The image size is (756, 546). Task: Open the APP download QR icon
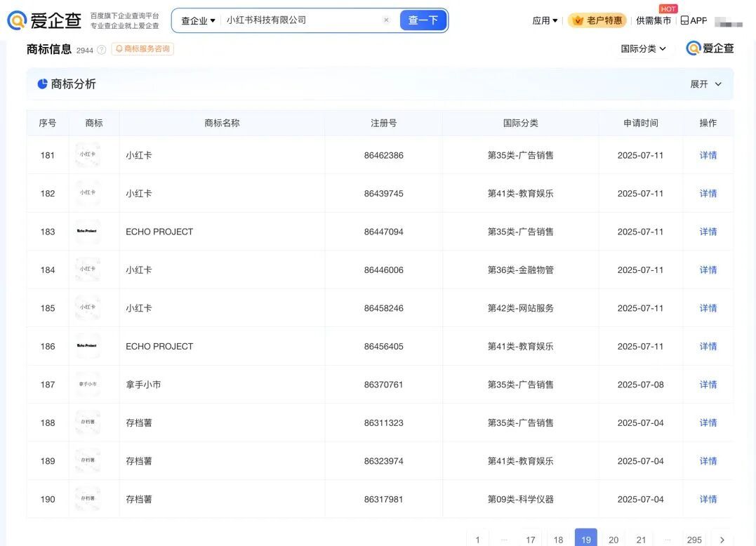pos(684,20)
